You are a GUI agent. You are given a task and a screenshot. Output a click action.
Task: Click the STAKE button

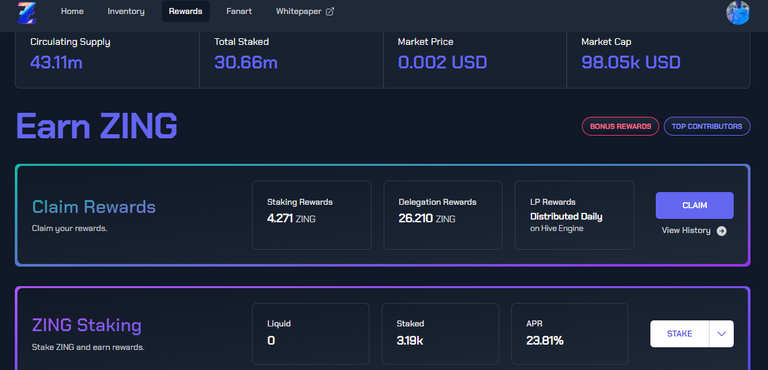click(x=679, y=334)
